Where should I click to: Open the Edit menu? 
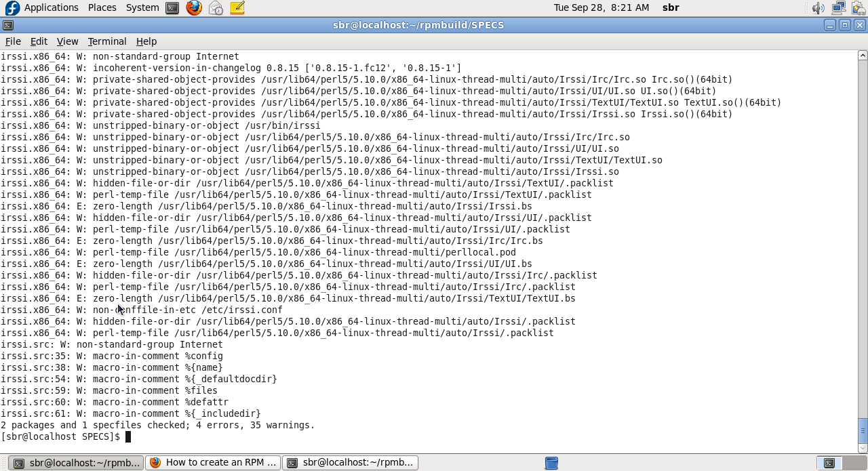coord(38,41)
